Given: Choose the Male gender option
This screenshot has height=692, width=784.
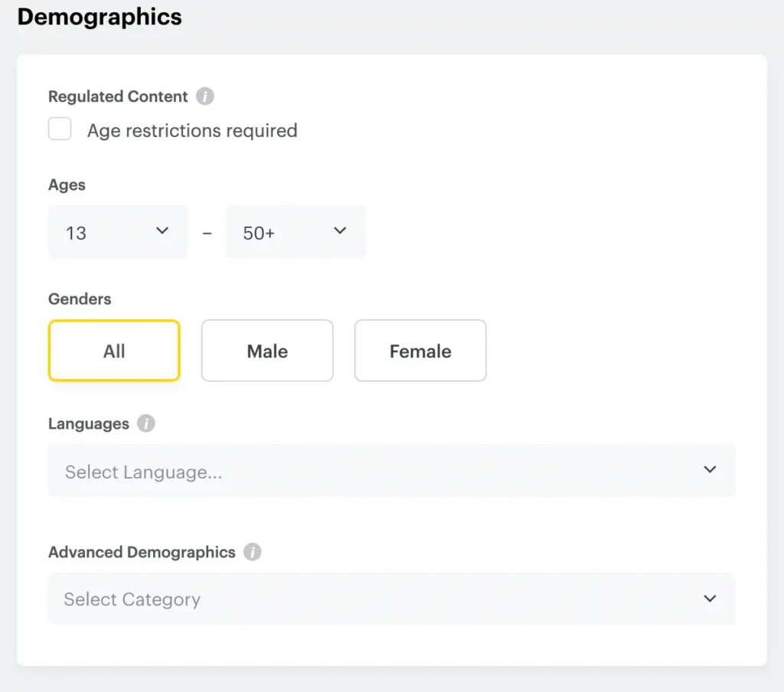Looking at the screenshot, I should click(266, 351).
